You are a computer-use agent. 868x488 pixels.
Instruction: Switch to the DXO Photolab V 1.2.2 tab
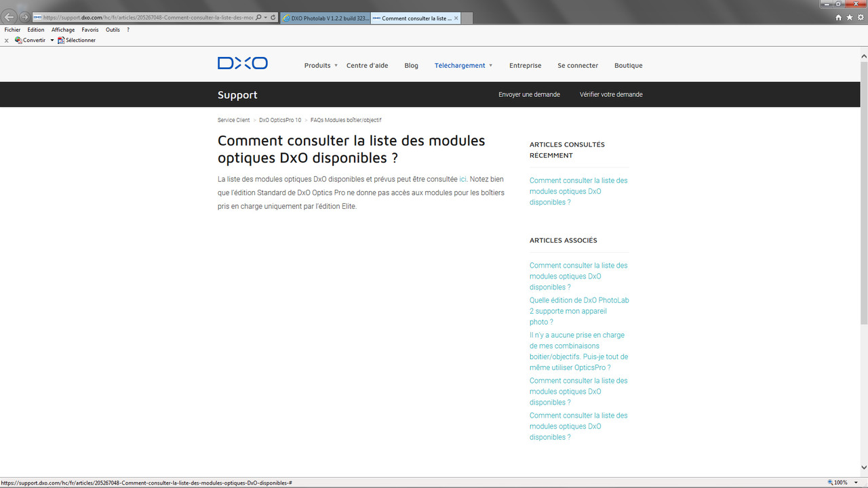click(x=325, y=18)
